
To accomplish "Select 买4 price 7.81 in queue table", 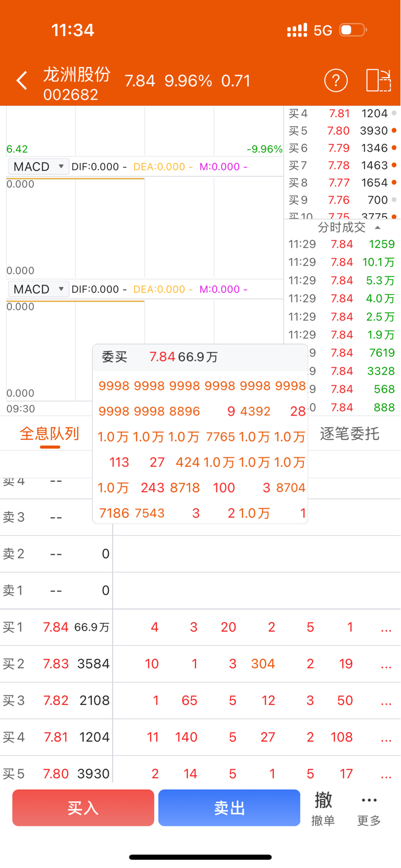I will click(x=56, y=737).
